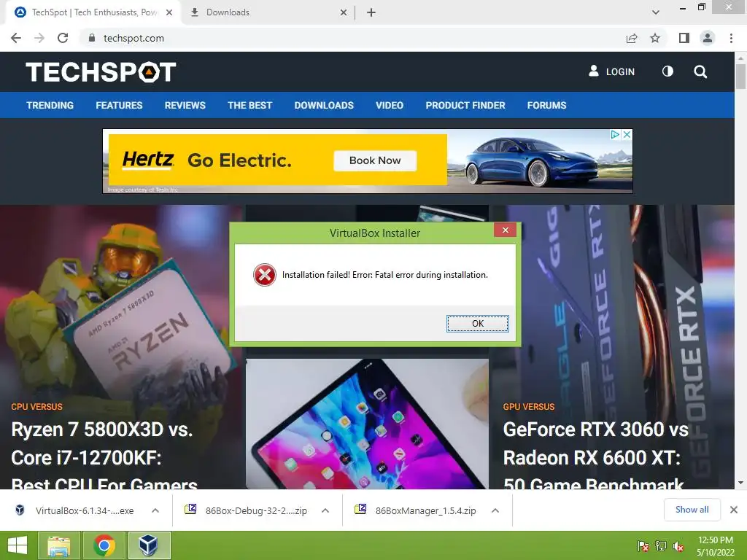Click the LOGIN link
Image resolution: width=747 pixels, height=560 pixels.
pyautogui.click(x=612, y=71)
